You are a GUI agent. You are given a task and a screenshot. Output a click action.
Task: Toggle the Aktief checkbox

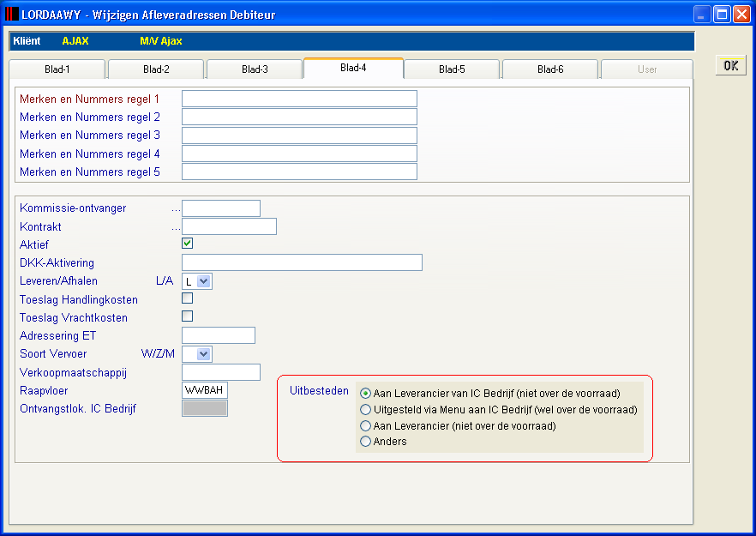click(187, 244)
